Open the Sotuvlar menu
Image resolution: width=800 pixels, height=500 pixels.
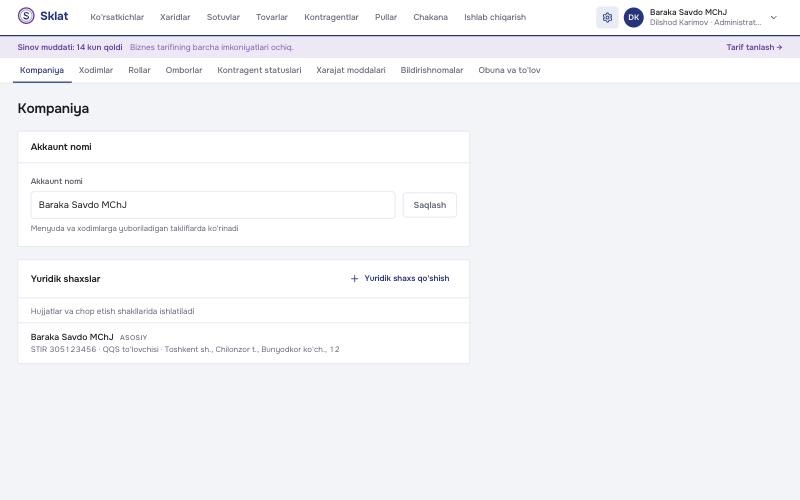(x=223, y=17)
